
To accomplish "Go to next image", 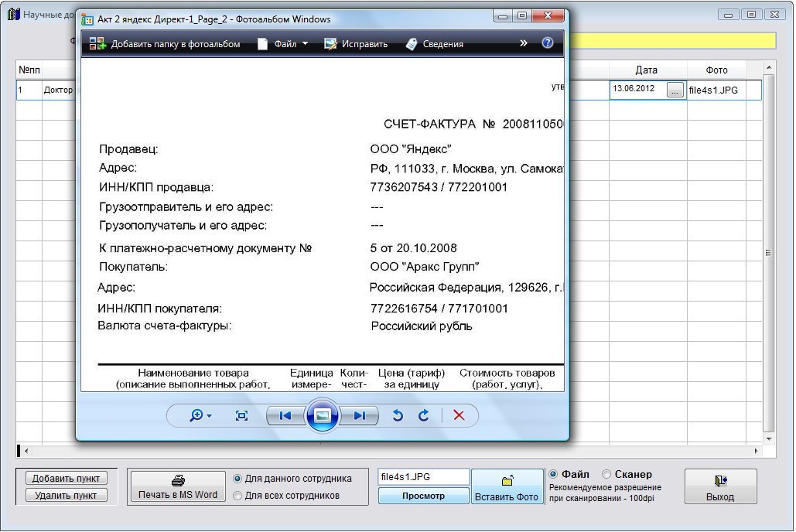I will pyautogui.click(x=360, y=416).
